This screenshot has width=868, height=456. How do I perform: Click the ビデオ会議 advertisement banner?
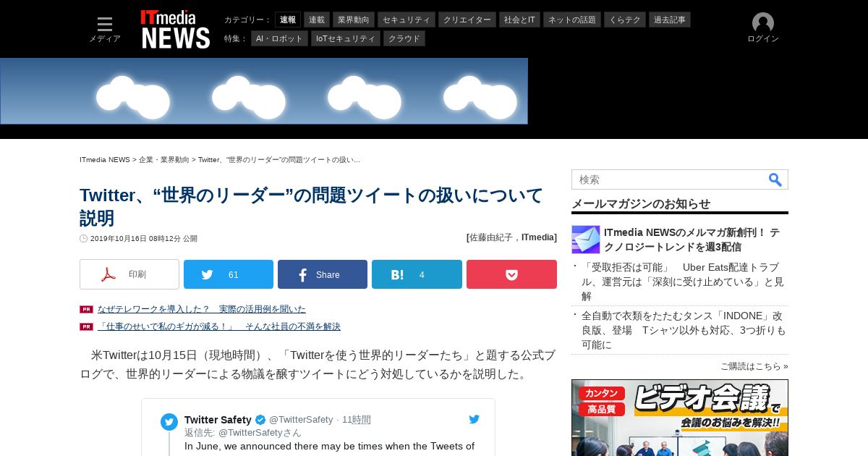(680, 418)
